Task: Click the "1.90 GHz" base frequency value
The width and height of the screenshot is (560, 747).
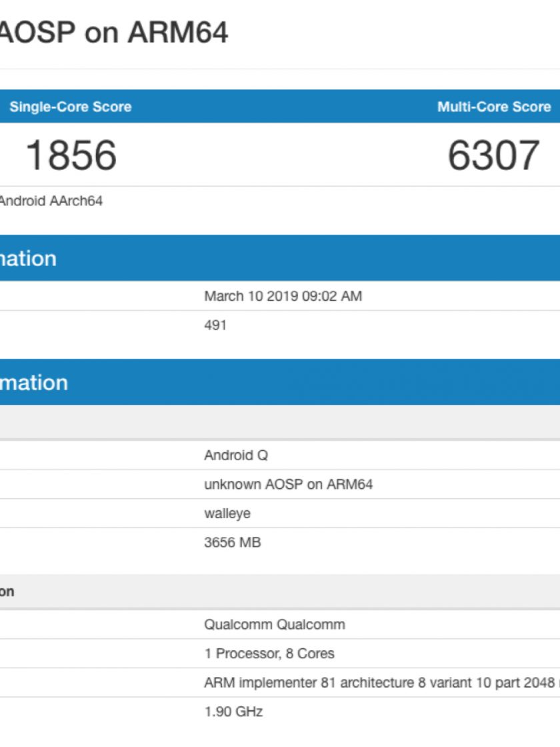Action: [x=233, y=712]
